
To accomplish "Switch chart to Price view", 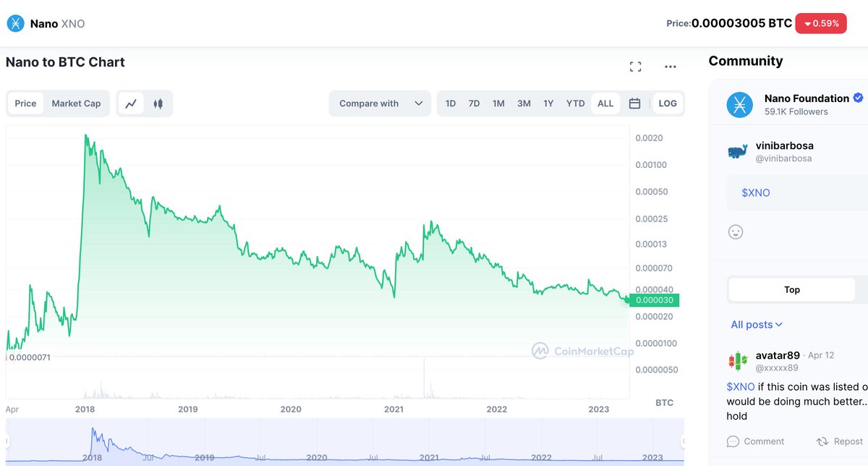I will [25, 103].
